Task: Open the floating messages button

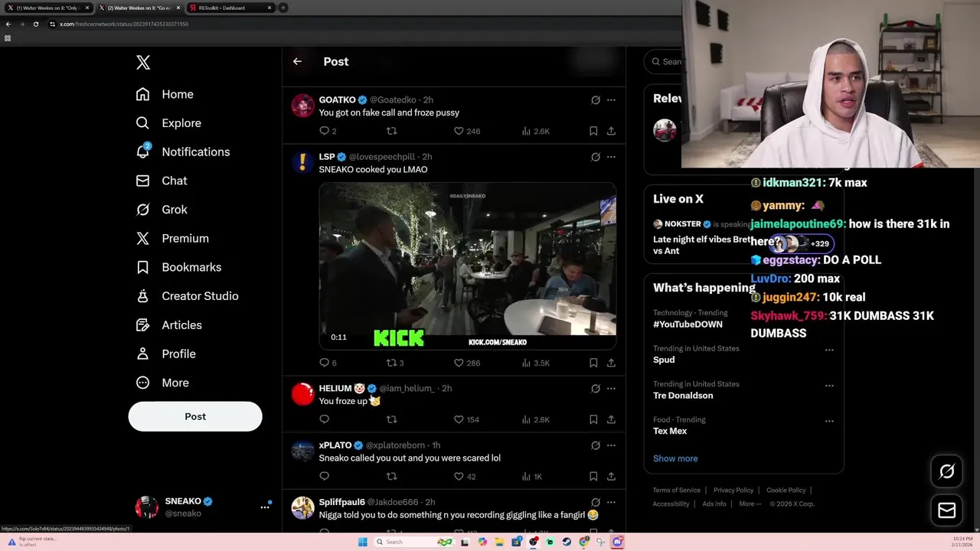Action: coord(946,510)
